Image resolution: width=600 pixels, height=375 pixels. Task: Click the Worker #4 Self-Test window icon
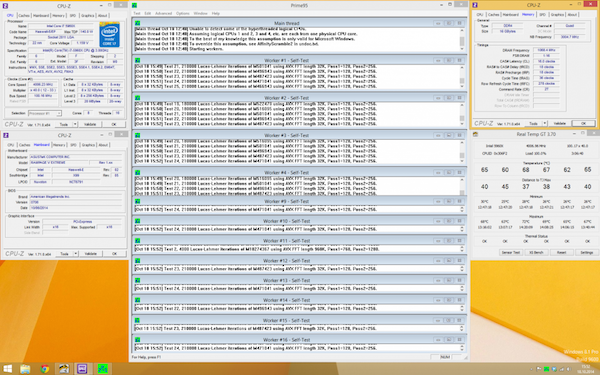coord(137,173)
